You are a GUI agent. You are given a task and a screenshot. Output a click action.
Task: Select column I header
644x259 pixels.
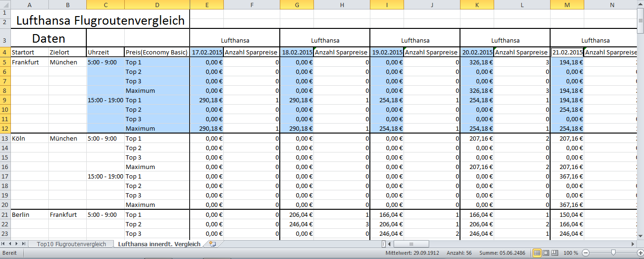pos(387,5)
